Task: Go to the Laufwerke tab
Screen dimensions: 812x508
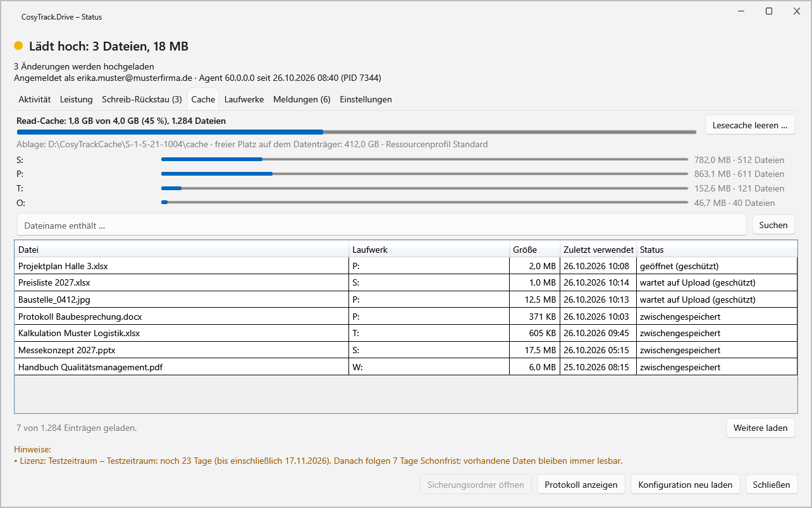Action: tap(244, 99)
